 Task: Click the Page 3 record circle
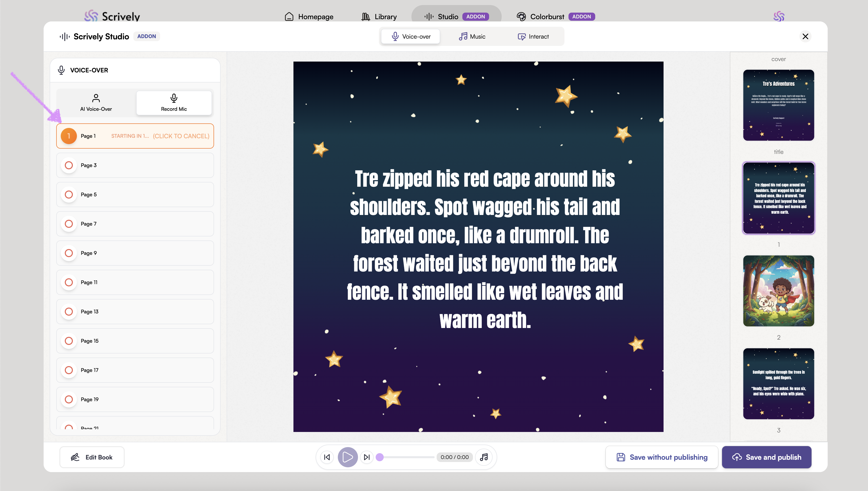69,165
